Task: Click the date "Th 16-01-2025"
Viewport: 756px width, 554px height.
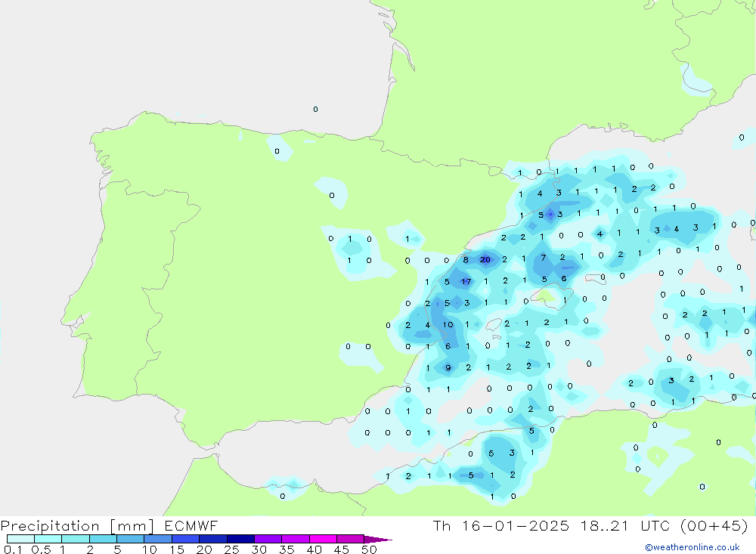Action: (x=501, y=526)
